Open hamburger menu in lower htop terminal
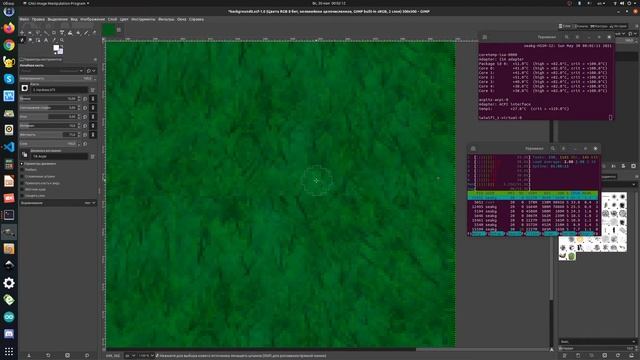 pyautogui.click(x=564, y=149)
